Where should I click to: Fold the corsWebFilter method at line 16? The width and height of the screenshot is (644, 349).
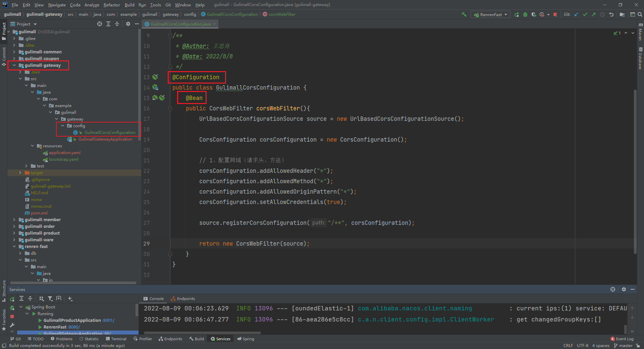tap(170, 108)
